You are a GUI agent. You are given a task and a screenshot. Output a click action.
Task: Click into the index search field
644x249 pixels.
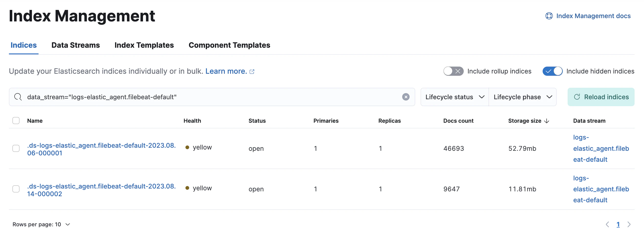click(x=212, y=97)
